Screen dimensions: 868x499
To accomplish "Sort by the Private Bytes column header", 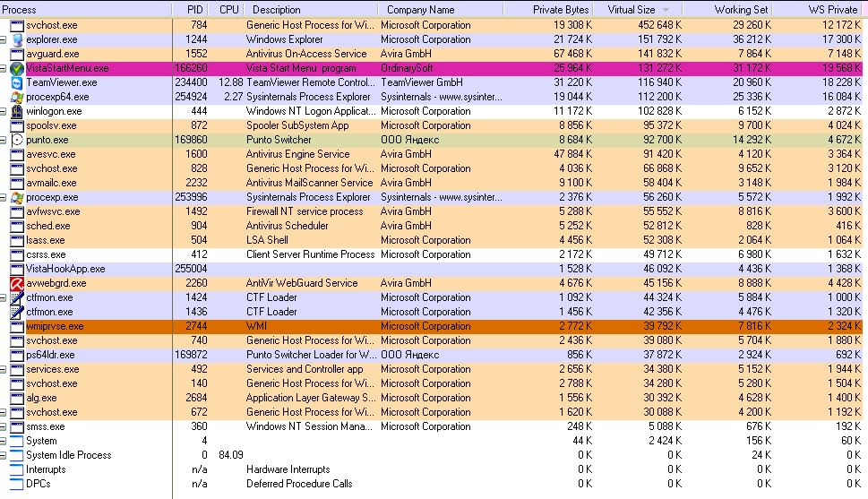I will pos(560,9).
